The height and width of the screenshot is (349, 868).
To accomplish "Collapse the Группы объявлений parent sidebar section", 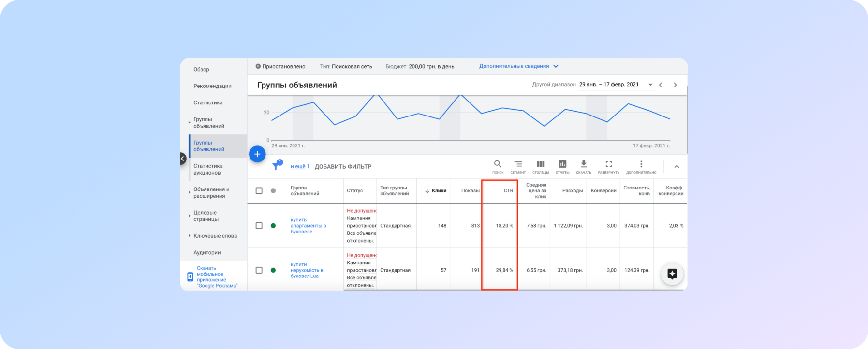I will (x=189, y=123).
